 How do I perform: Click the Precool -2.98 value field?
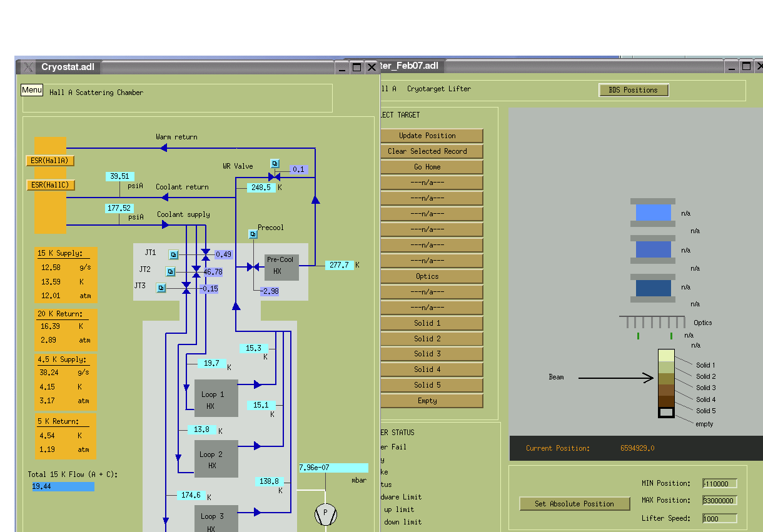point(270,291)
